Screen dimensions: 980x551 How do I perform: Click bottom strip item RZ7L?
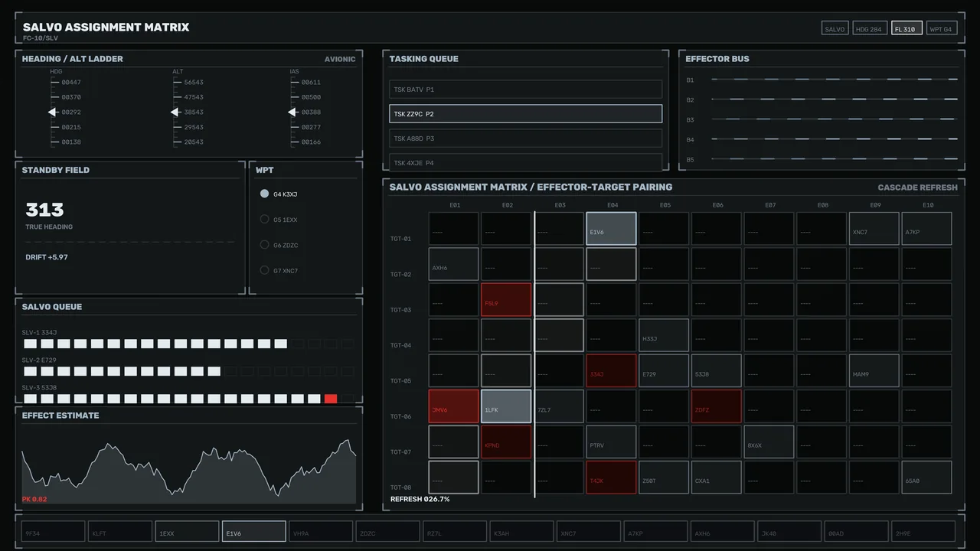click(455, 531)
